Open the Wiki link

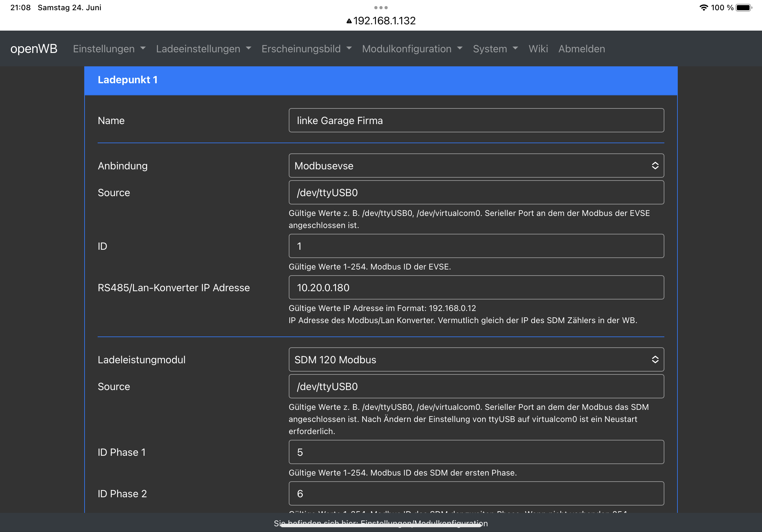pyautogui.click(x=538, y=49)
